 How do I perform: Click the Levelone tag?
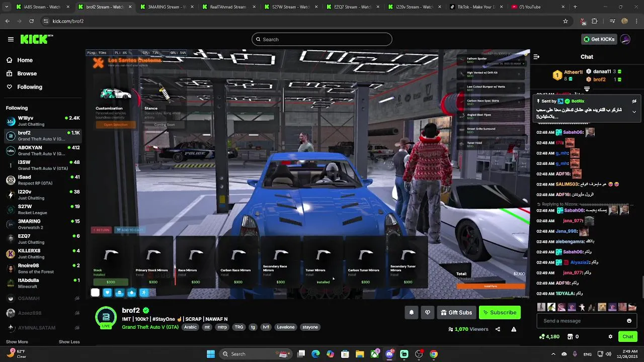[x=286, y=327]
